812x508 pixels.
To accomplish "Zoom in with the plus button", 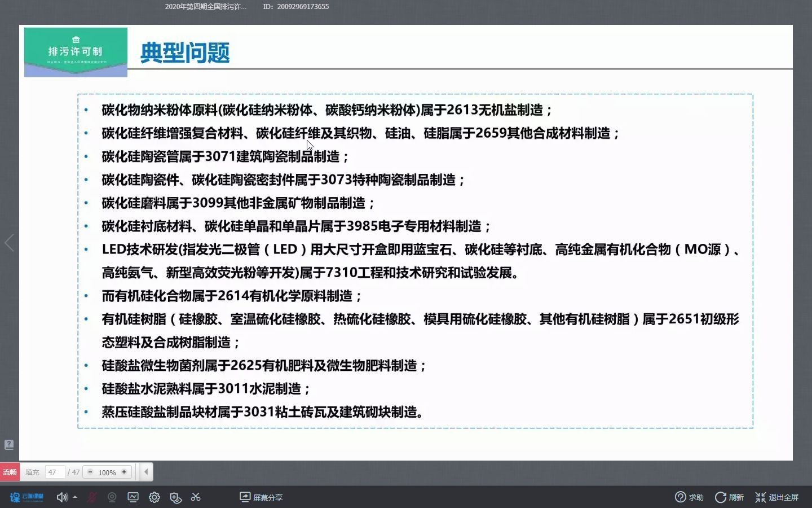I will coord(124,472).
